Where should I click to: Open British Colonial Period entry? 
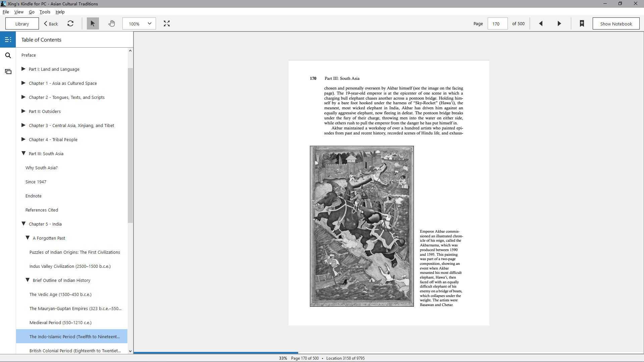click(75, 351)
